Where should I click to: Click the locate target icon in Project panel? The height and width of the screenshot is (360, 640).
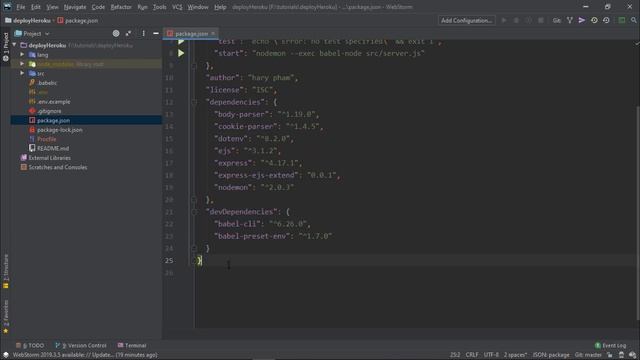(x=116, y=33)
